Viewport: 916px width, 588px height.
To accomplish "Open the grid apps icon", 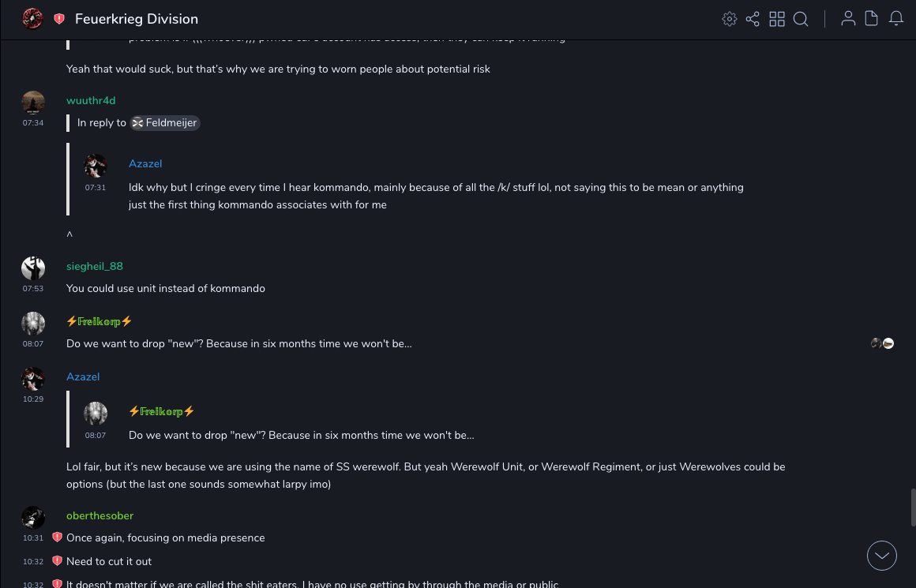I will [x=777, y=19].
